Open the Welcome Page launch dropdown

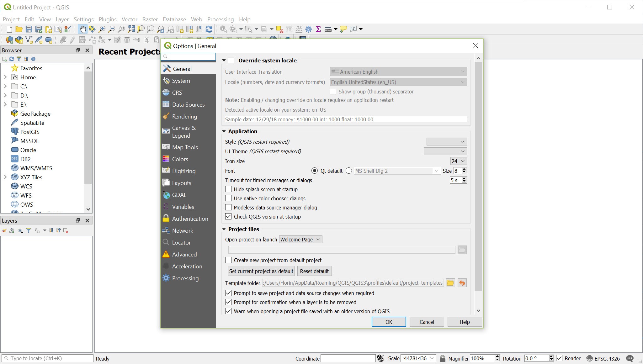[x=300, y=240]
